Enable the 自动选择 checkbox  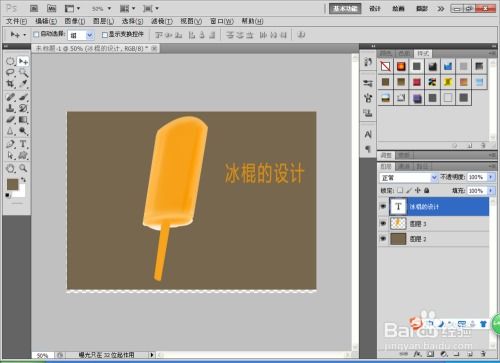coord(36,34)
